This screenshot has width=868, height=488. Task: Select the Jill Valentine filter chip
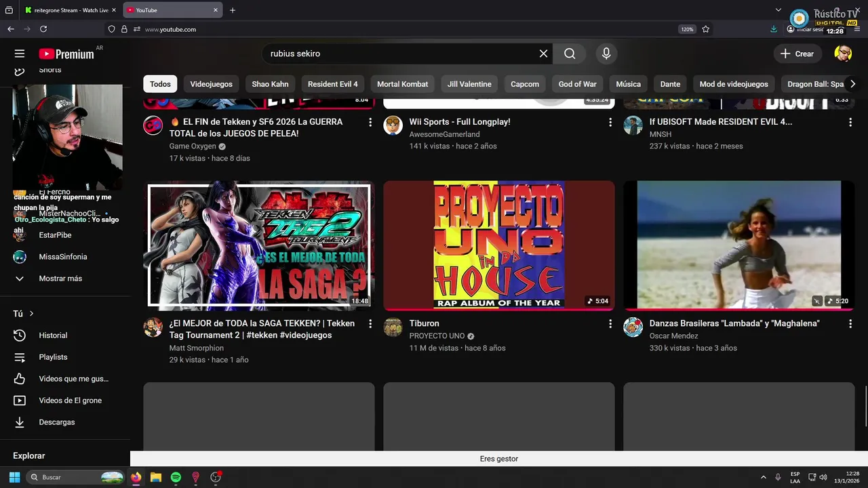tap(469, 84)
